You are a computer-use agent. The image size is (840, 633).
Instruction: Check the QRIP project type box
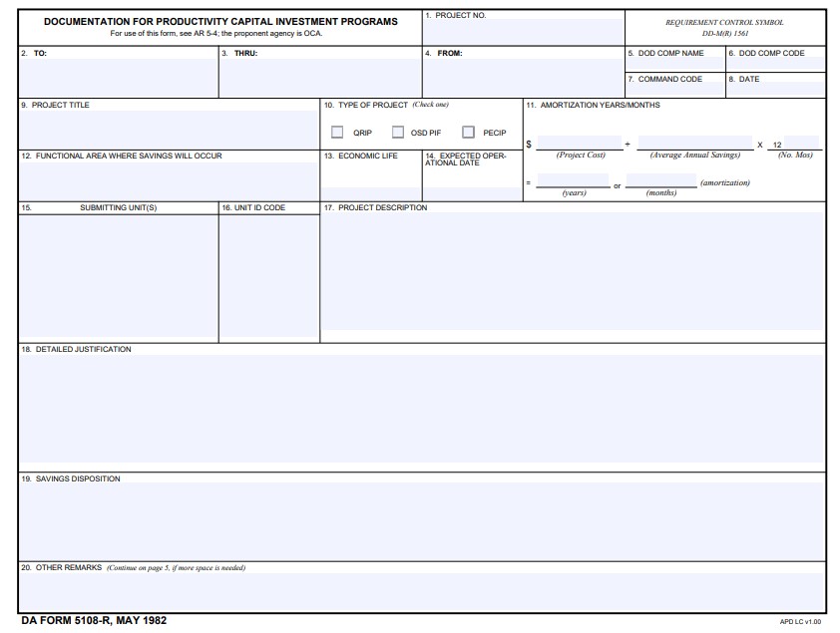pyautogui.click(x=337, y=133)
